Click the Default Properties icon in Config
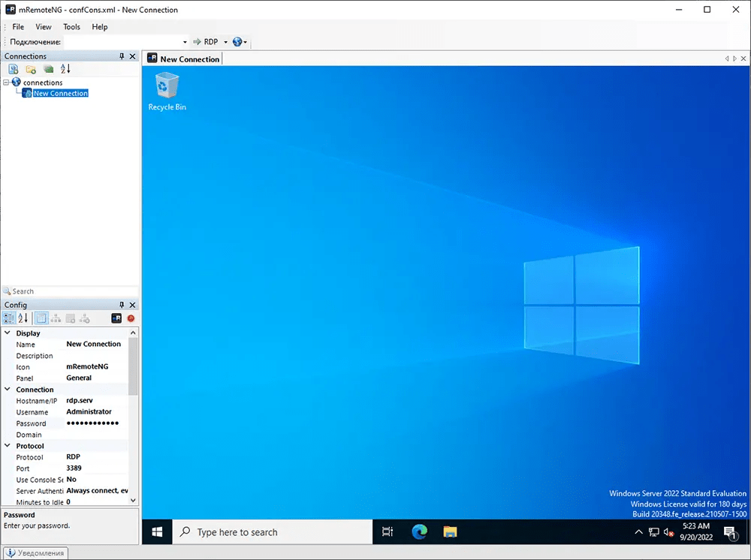This screenshot has height=560, width=751. (x=71, y=318)
